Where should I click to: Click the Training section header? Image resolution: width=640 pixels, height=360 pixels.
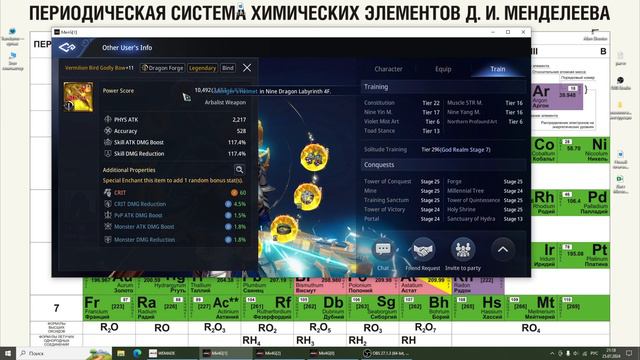(444, 87)
